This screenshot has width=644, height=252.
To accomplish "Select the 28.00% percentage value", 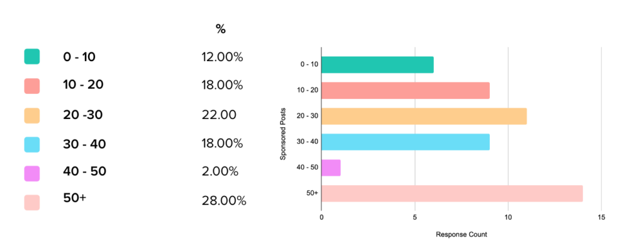I will pos(223,201).
